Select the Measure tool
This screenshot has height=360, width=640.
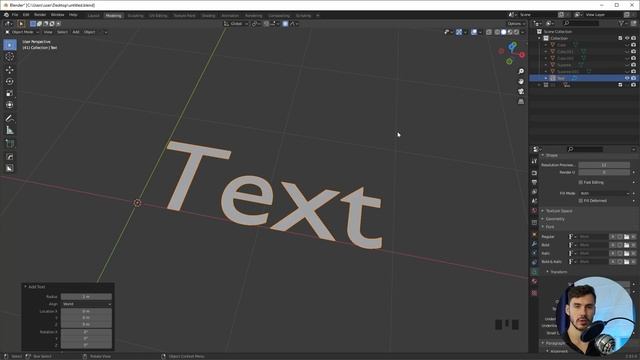(10, 130)
